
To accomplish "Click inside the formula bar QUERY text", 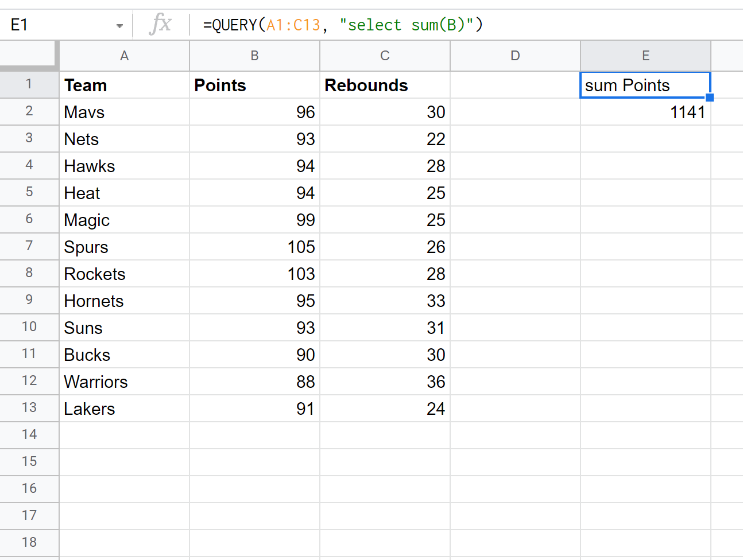I will coord(342,25).
